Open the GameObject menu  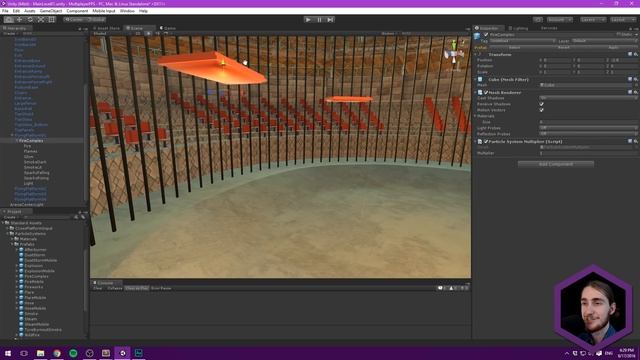pos(51,11)
